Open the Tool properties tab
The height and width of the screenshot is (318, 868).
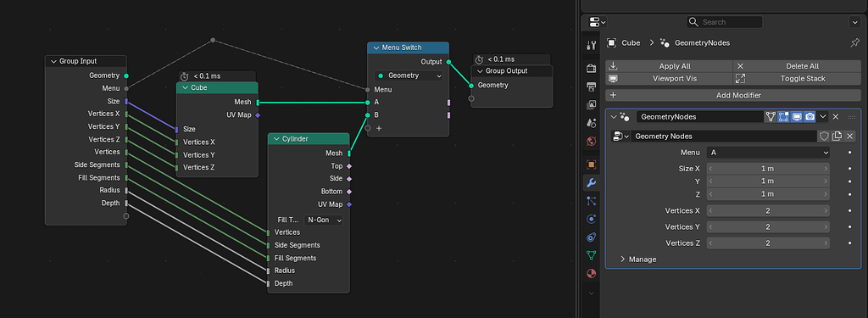(x=591, y=46)
